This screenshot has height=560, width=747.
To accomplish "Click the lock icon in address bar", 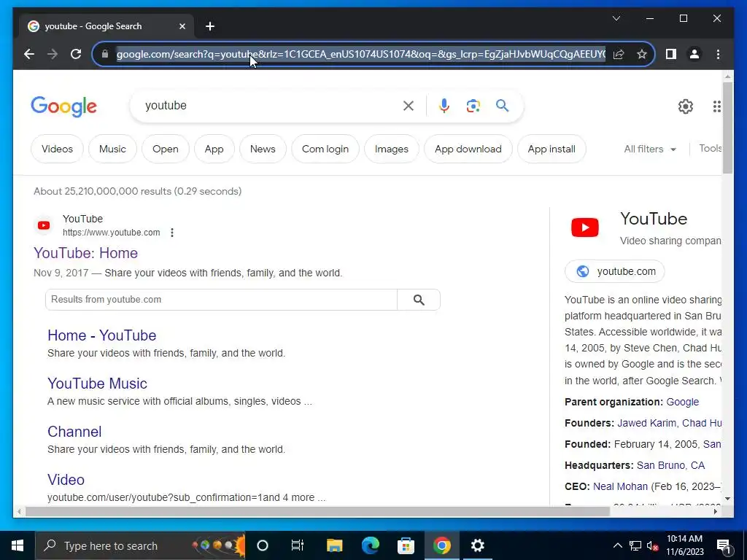I will 105,54.
